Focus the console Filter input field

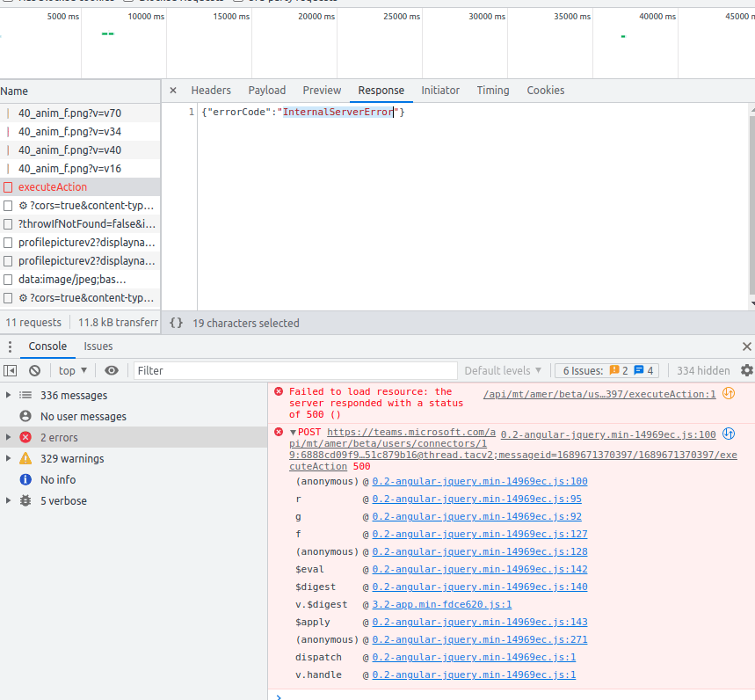tap(295, 370)
